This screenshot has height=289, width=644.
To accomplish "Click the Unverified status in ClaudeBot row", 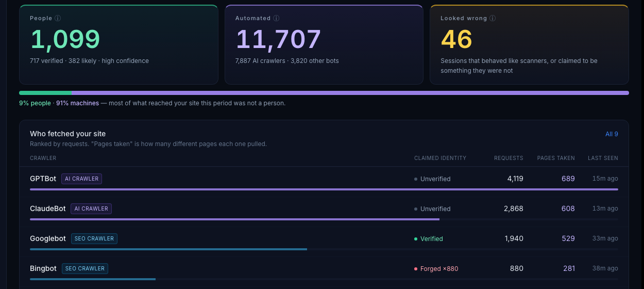I will (x=432, y=209).
